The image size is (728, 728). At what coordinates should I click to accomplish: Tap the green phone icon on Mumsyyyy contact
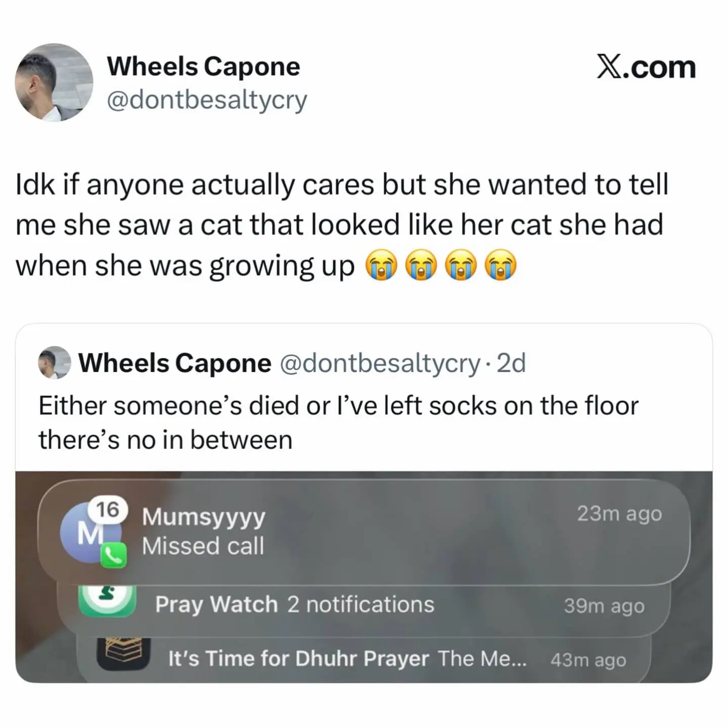click(x=114, y=556)
